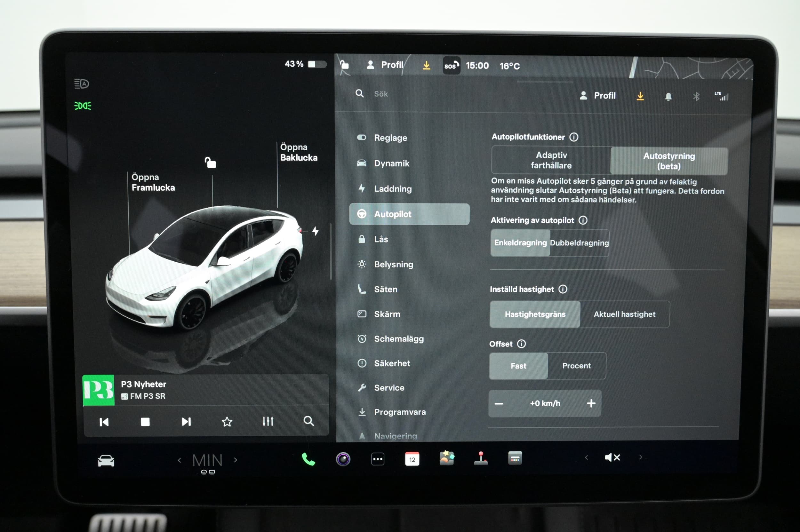Screen dimensions: 800x532
Task: Open Profil in settings header
Action: point(597,96)
